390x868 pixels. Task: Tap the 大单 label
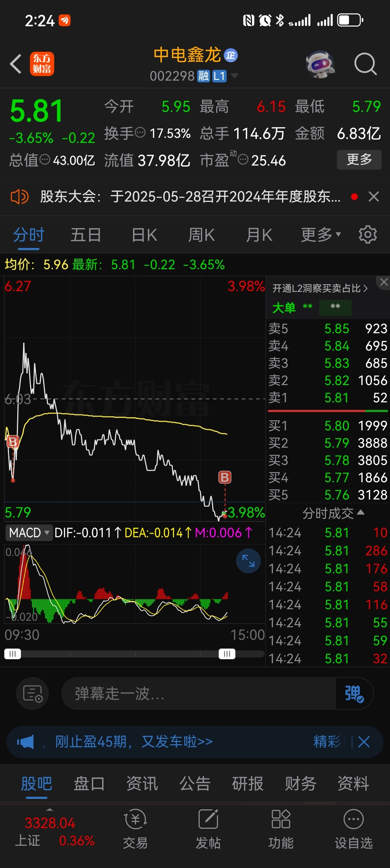[x=284, y=308]
